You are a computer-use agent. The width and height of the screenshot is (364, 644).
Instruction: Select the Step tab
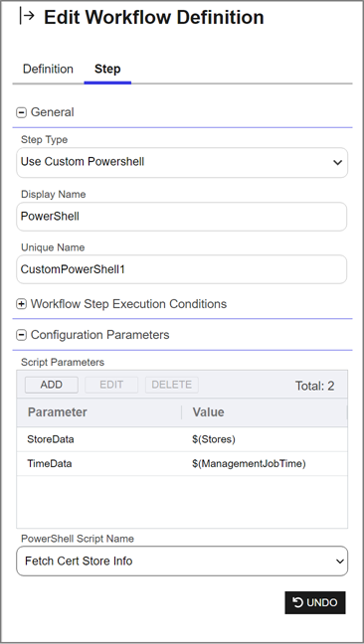107,69
